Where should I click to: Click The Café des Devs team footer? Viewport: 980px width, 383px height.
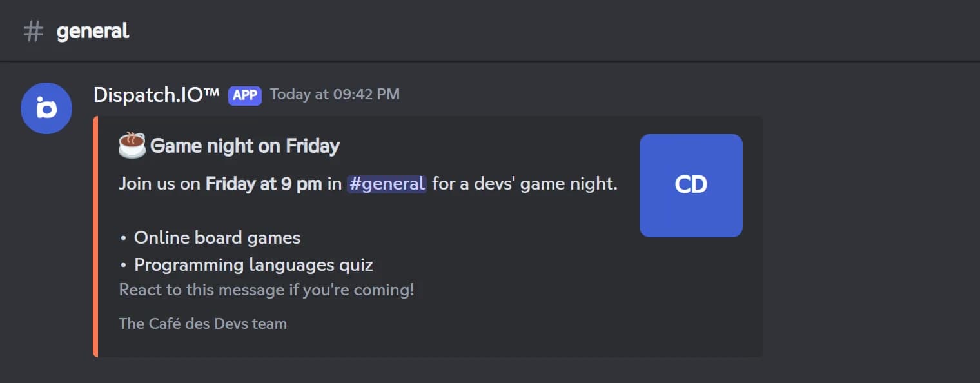tap(203, 324)
